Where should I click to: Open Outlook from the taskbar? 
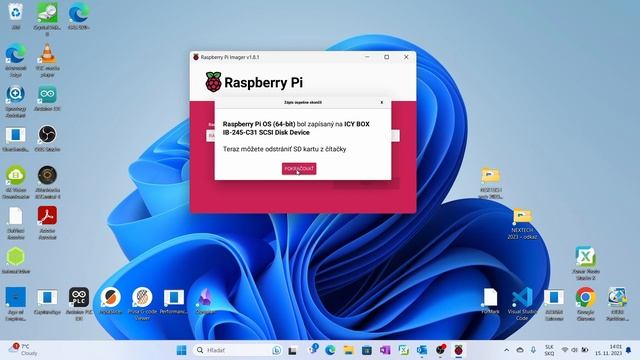[x=422, y=350]
